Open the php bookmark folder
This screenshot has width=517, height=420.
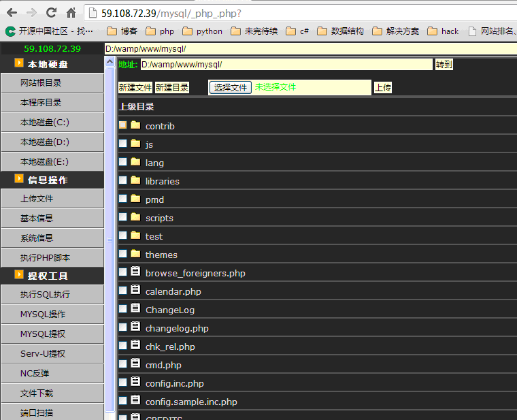[x=160, y=31]
